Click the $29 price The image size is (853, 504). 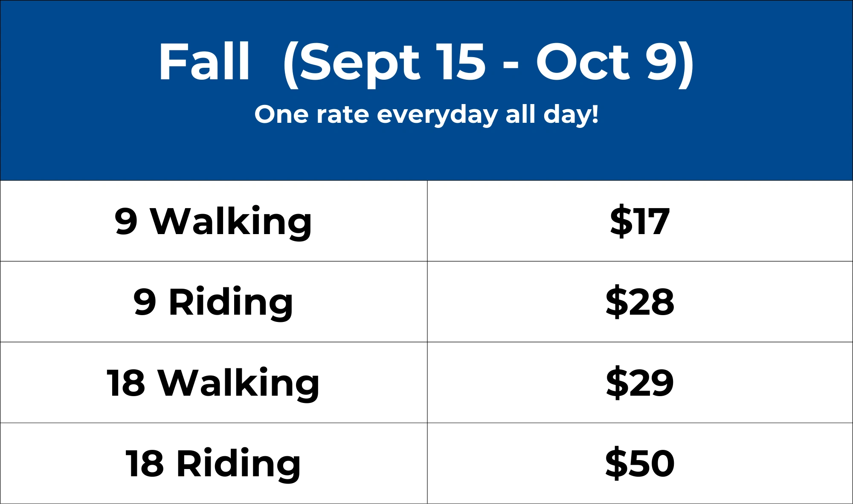tap(640, 383)
